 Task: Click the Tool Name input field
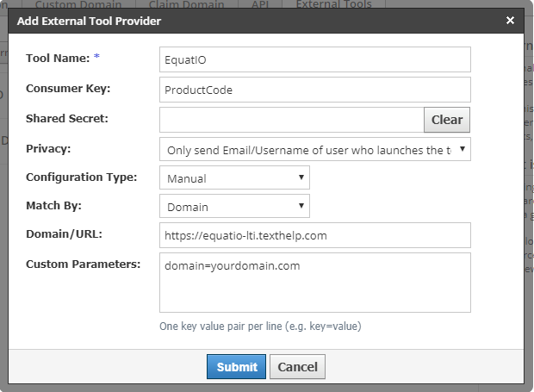tap(315, 59)
